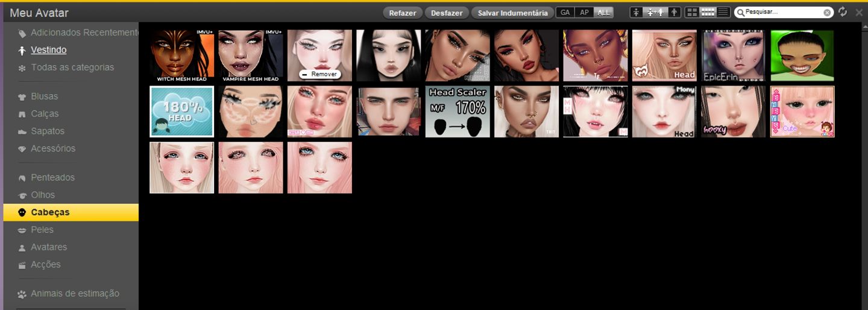Click the shirt icon beside Blusas
Image resolution: width=868 pixels, height=310 pixels.
coord(22,96)
